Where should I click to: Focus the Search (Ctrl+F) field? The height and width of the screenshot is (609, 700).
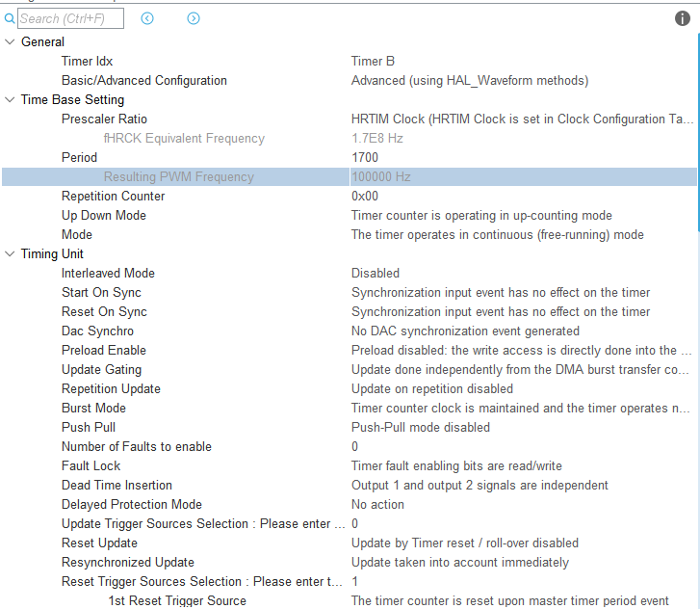[x=70, y=18]
